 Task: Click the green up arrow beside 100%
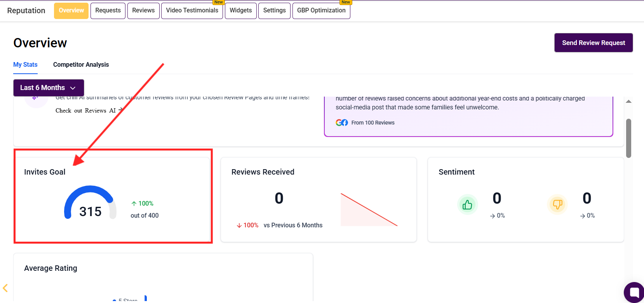click(134, 204)
